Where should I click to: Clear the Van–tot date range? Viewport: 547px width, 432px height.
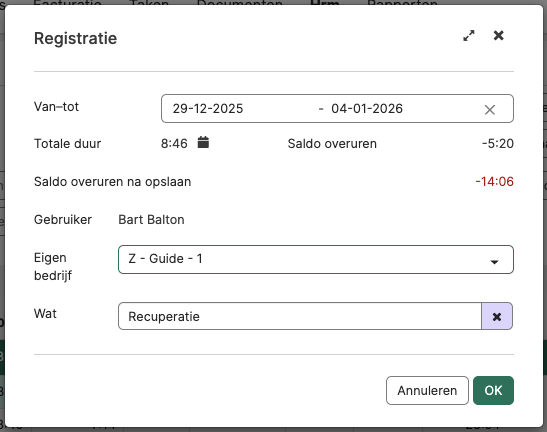490,110
